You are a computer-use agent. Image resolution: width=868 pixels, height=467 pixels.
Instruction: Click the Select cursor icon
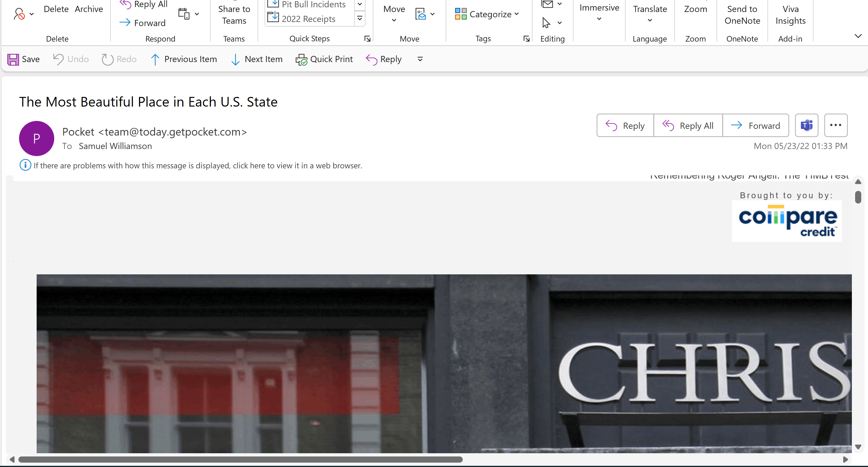pos(546,23)
